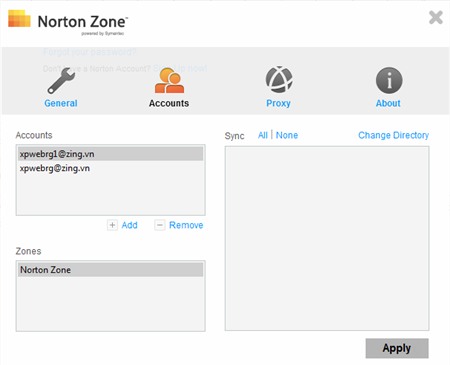Image resolution: width=450 pixels, height=365 pixels.
Task: Switch to the Proxy tab label
Action: click(278, 103)
